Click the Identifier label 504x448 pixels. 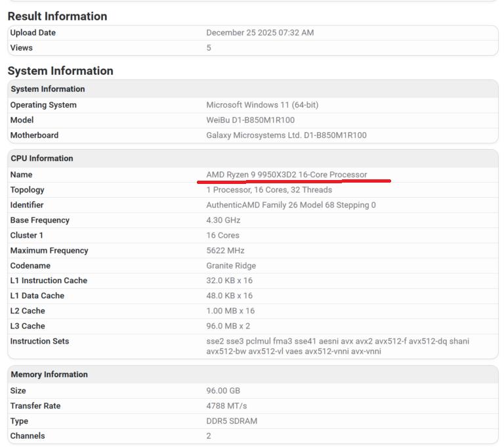point(27,205)
